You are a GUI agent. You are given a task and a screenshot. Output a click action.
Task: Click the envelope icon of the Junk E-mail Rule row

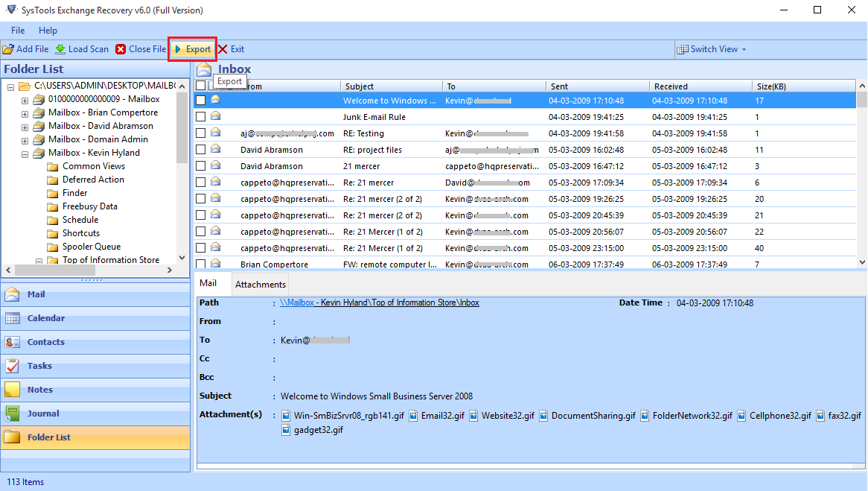click(215, 116)
